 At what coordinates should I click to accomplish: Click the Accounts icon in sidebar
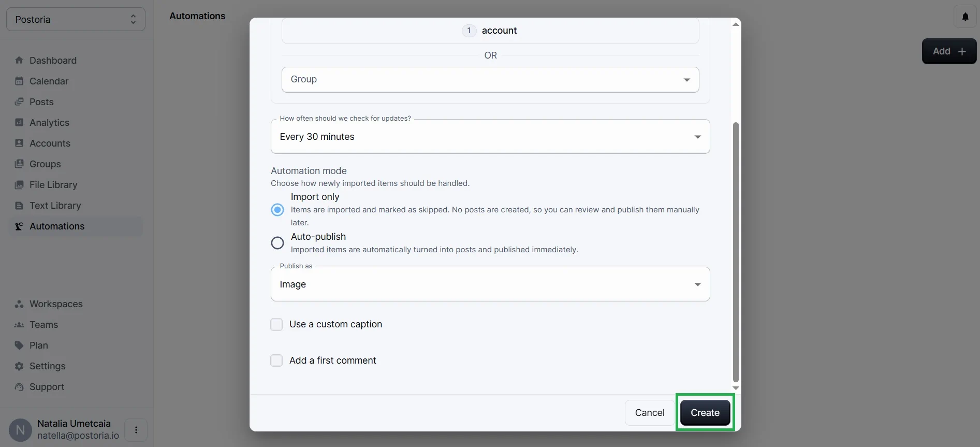pos(19,143)
